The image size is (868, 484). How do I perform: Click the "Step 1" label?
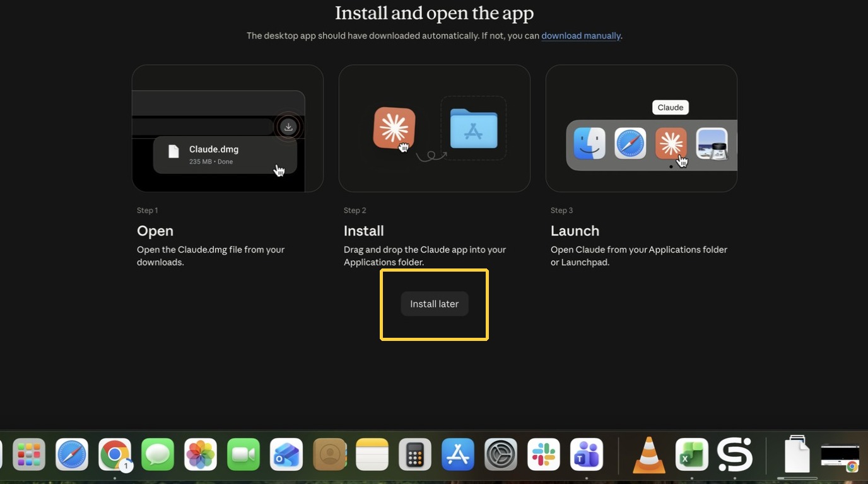click(148, 210)
